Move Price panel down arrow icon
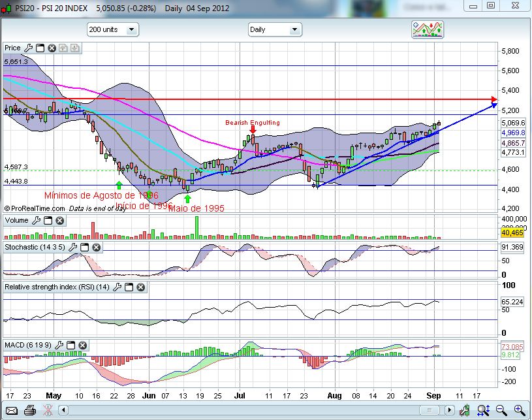Screen dimensions: 532x420 (x=75, y=48)
